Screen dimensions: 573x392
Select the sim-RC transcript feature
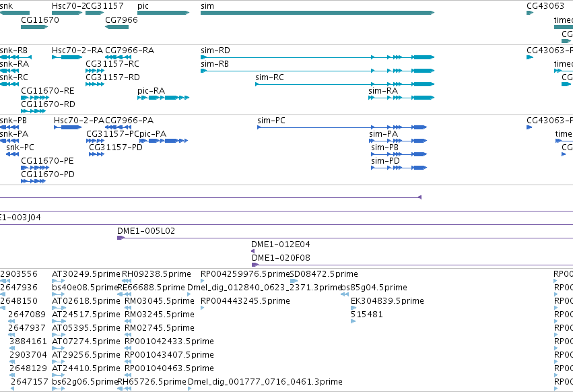pos(345,84)
